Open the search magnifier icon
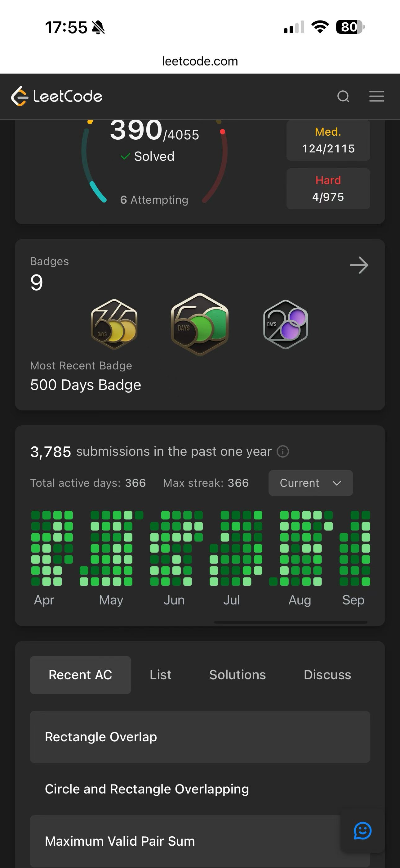The height and width of the screenshot is (868, 400). coord(343,96)
